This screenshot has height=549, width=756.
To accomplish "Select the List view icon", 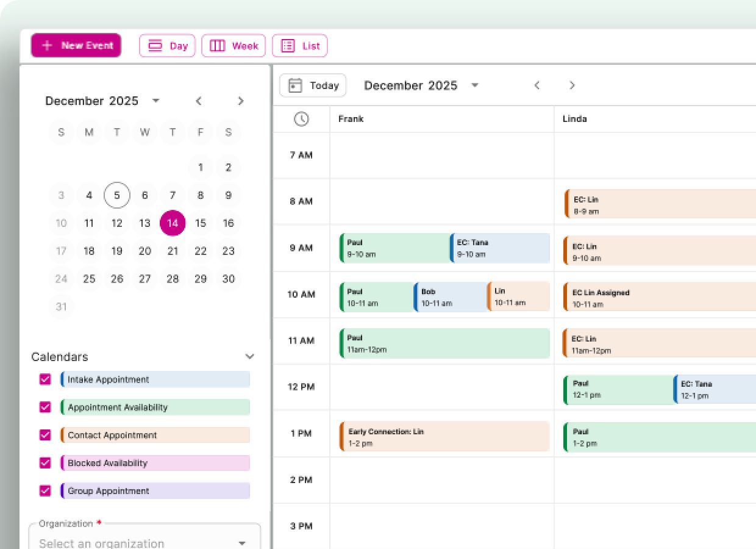I will (288, 46).
